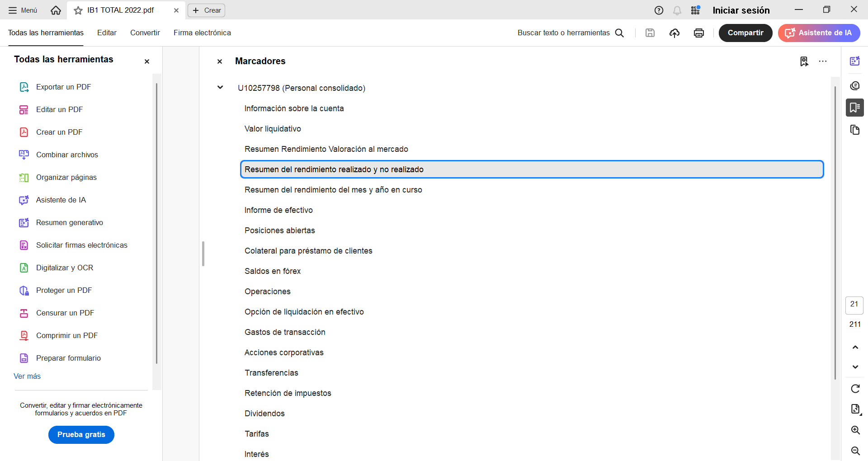Screen dimensions: 868x461
Task: Go to previous page up arrow
Action: [x=855, y=347]
